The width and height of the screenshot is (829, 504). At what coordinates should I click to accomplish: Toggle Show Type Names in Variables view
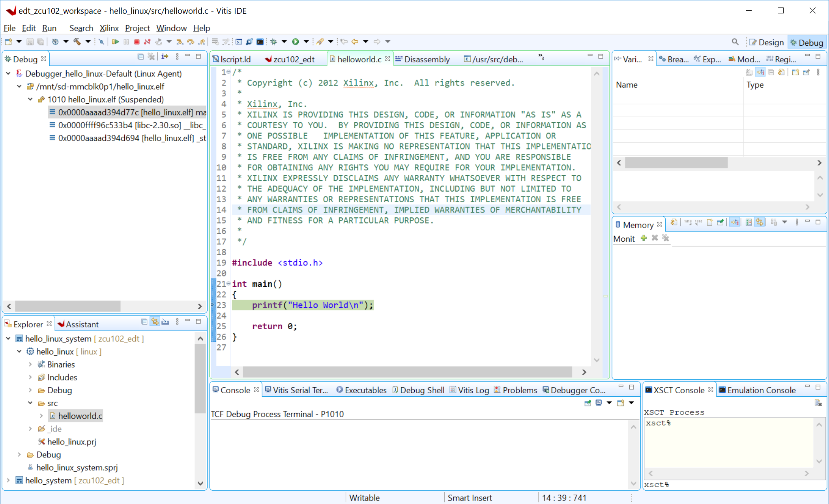click(760, 72)
